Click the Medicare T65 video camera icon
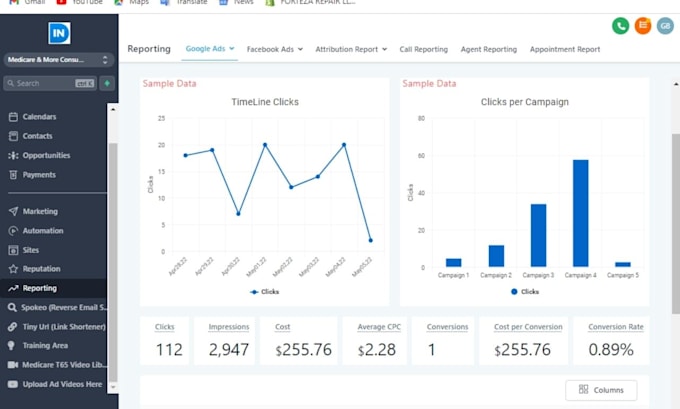The image size is (680, 409). [13, 365]
